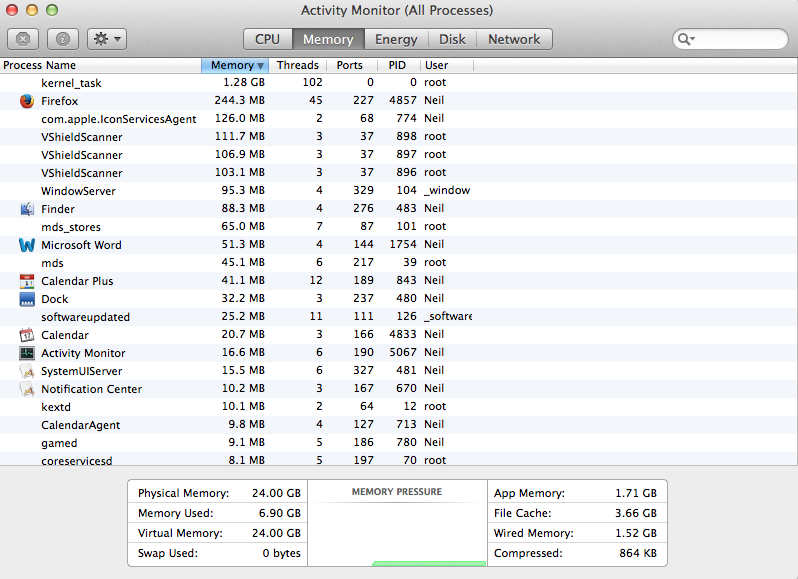Click App Memory 1.71 GB value
798x579 pixels.
coord(636,493)
